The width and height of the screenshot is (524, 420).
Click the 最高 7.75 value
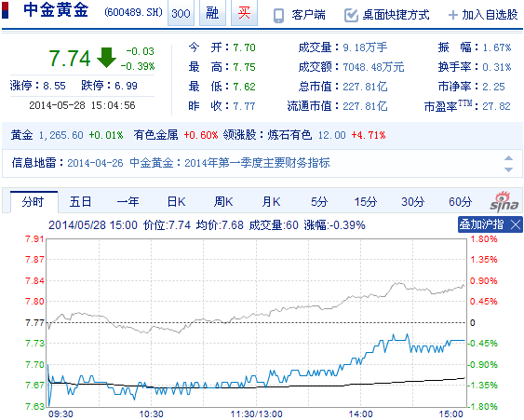[x=244, y=67]
